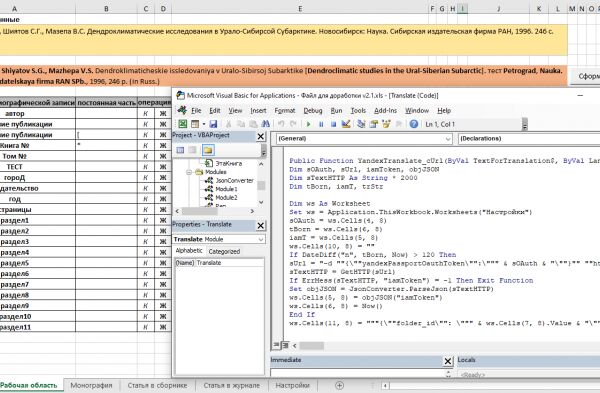Click the Reset stop icon

tap(333, 124)
